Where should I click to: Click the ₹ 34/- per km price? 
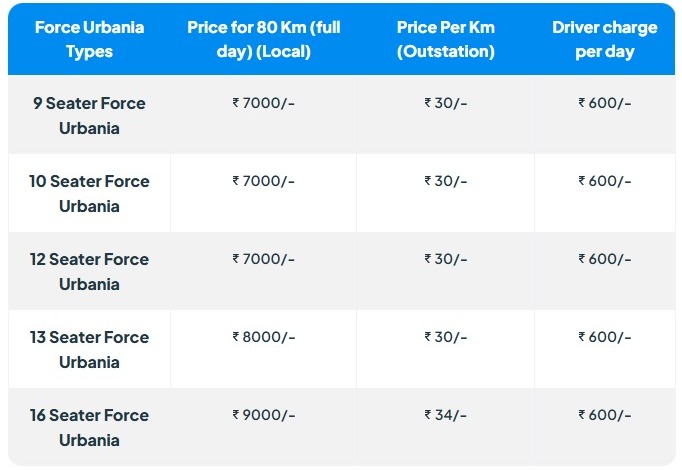click(445, 415)
